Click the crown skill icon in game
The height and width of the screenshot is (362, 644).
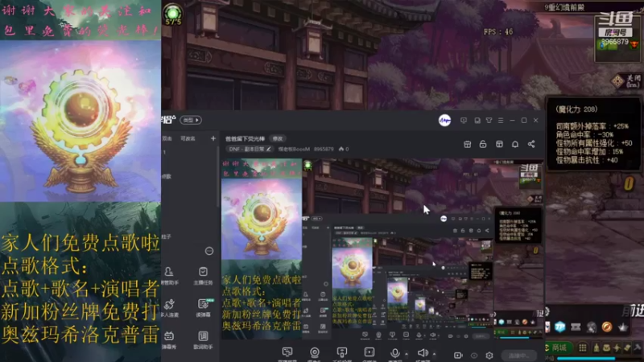tap(623, 327)
